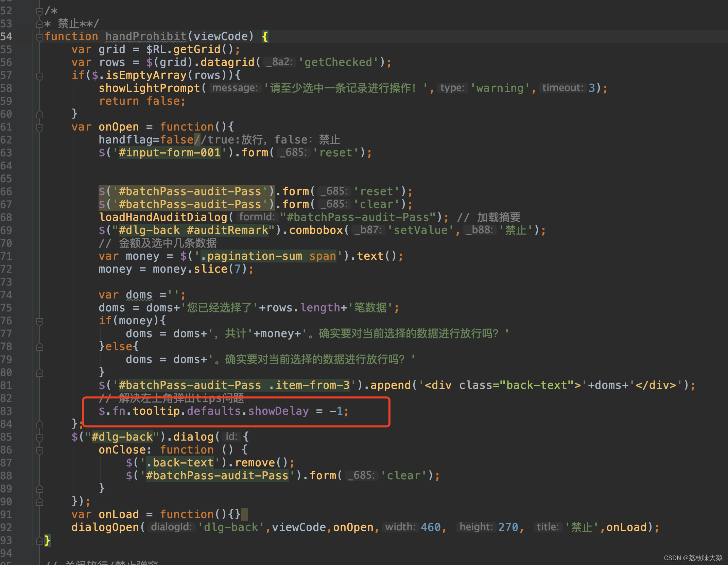Image resolution: width=728 pixels, height=565 pixels.
Task: Click the handProhibit function name
Action: (145, 37)
